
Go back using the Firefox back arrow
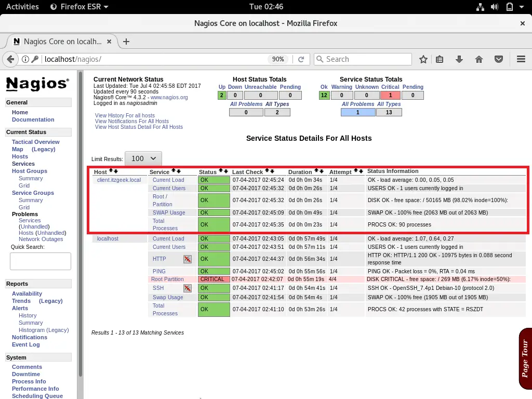pyautogui.click(x=10, y=59)
